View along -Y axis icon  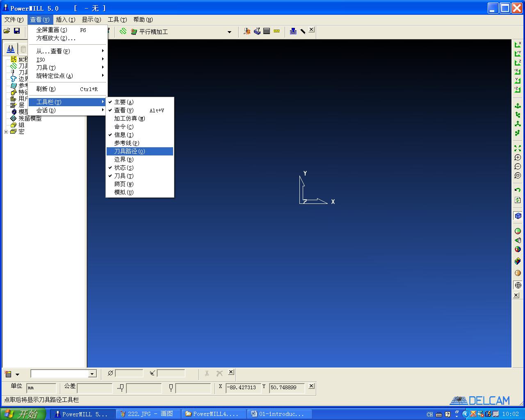click(x=518, y=54)
